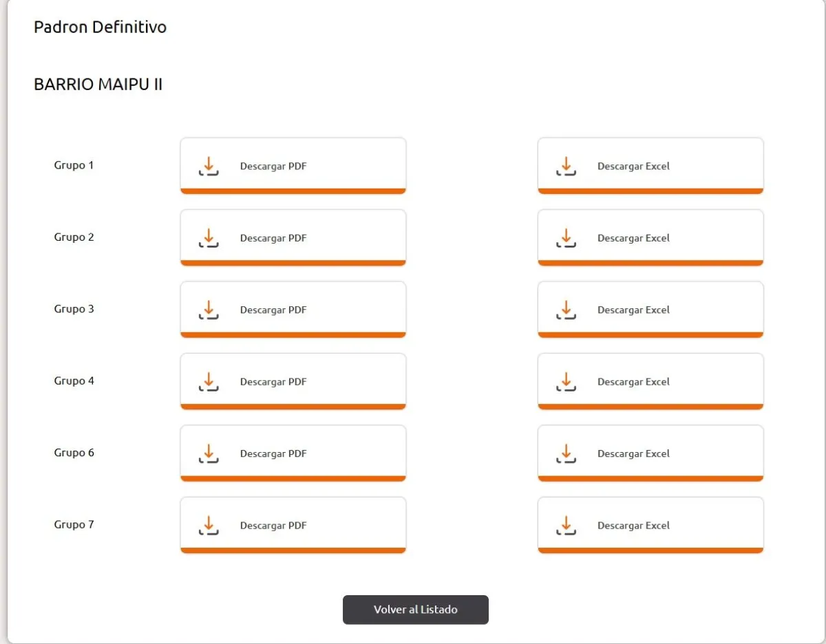Select the Grupo 7 row label
The height and width of the screenshot is (644, 826).
tap(74, 525)
